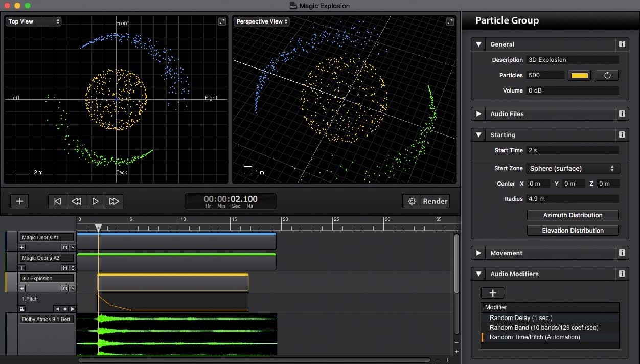Maximize the Top View panel
Screen dimensions: 640x364
click(x=222, y=21)
